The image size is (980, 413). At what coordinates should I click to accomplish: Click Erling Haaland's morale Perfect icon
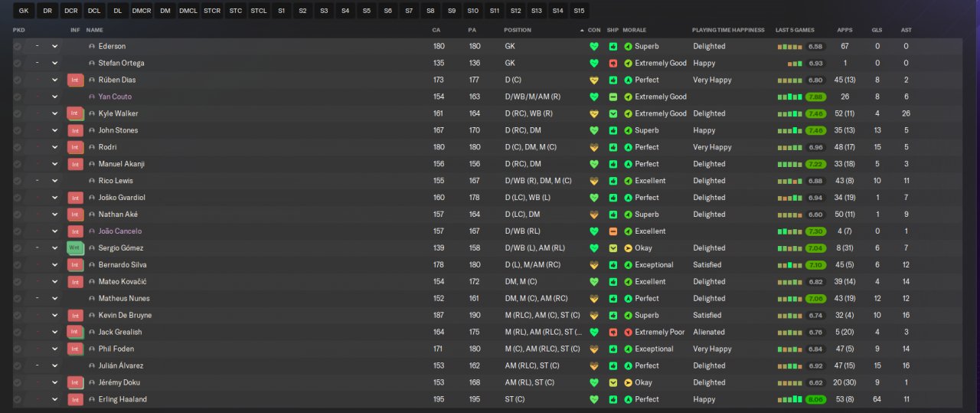click(x=628, y=399)
